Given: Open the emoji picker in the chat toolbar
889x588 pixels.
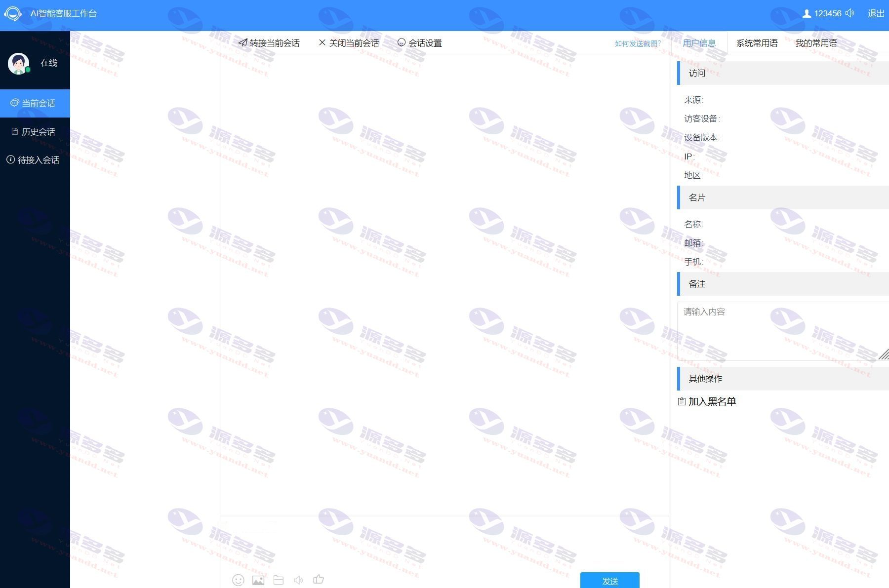Looking at the screenshot, I should click(x=238, y=580).
